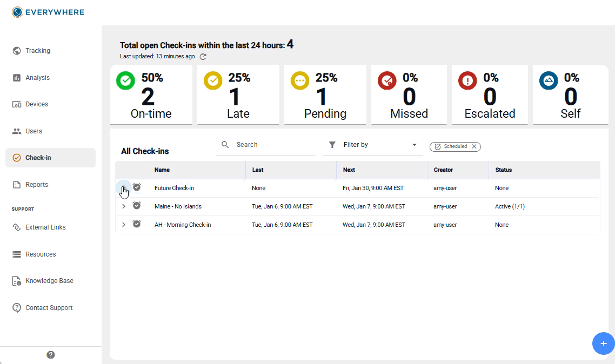Sort by the Status column header
This screenshot has width=615, height=364.
coord(504,170)
